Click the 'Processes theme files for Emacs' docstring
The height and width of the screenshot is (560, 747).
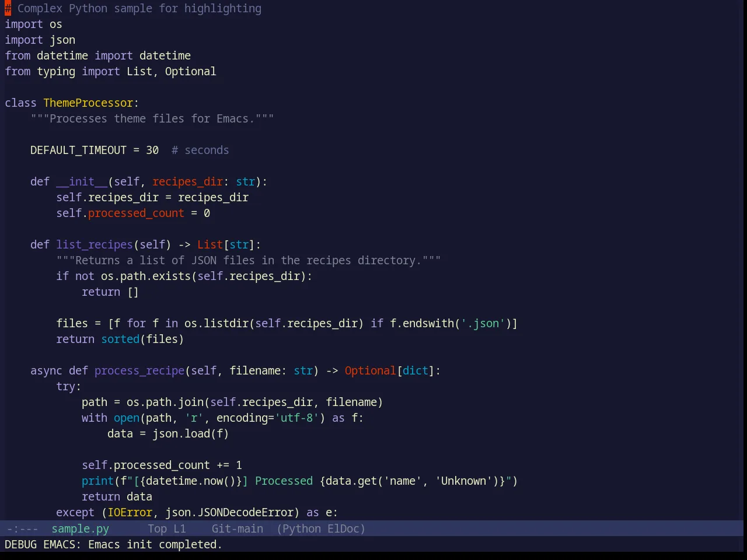pyautogui.click(x=152, y=118)
